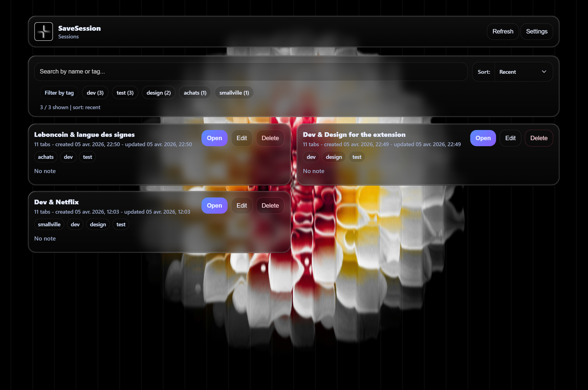Click the date line created 05 avr. 2026, 12:03
Image resolution: width=588 pixels, height=390 pixels.
[x=112, y=212]
